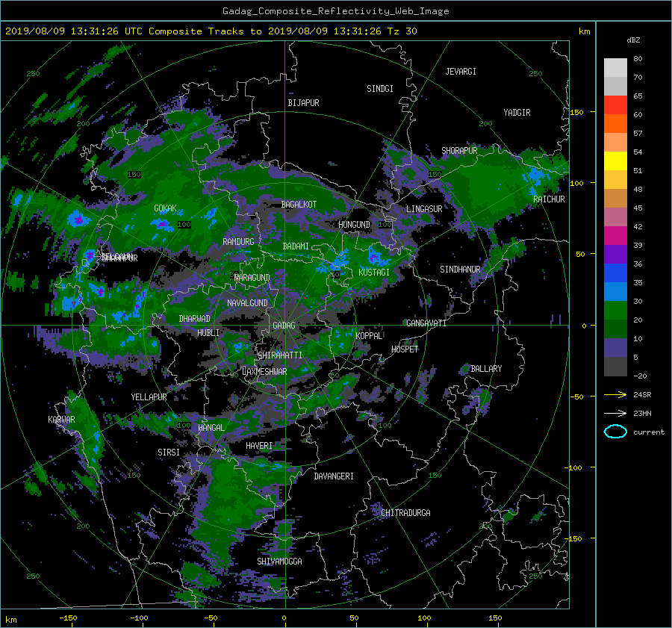Click the KARWAR city label
This screenshot has width=672, height=628.
[x=61, y=420]
